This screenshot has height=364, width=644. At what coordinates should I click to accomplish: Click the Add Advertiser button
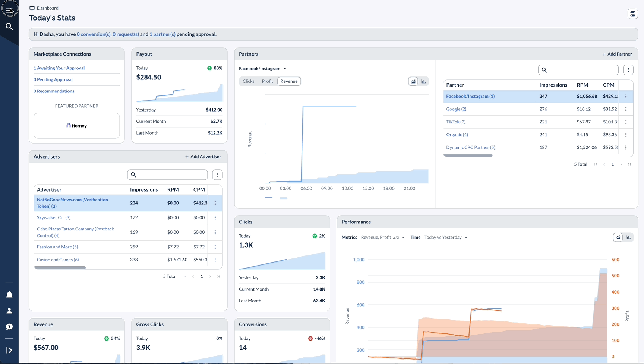click(x=203, y=157)
